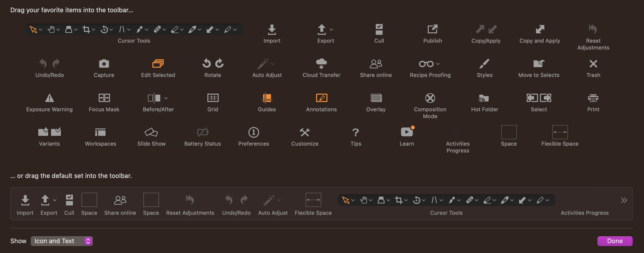Click the Guides icon
644x253 pixels.
tap(267, 98)
